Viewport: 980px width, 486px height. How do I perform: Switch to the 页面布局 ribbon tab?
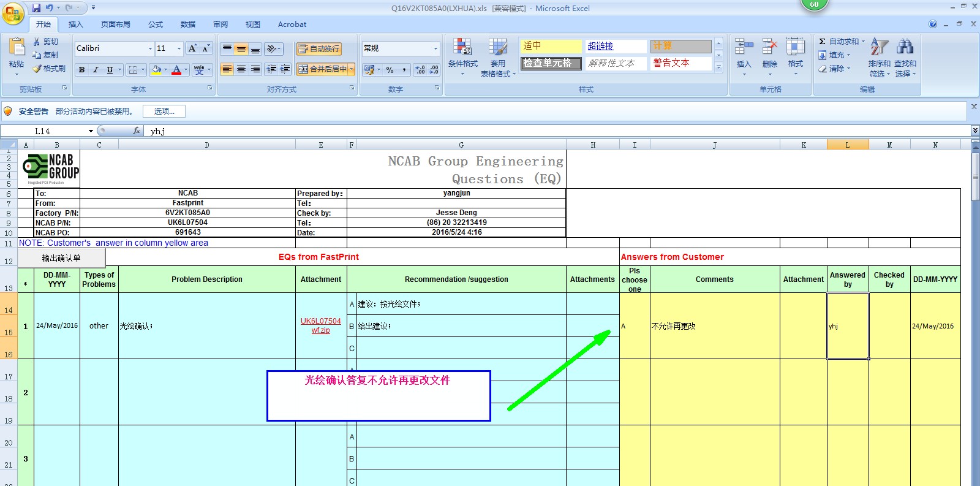click(116, 25)
